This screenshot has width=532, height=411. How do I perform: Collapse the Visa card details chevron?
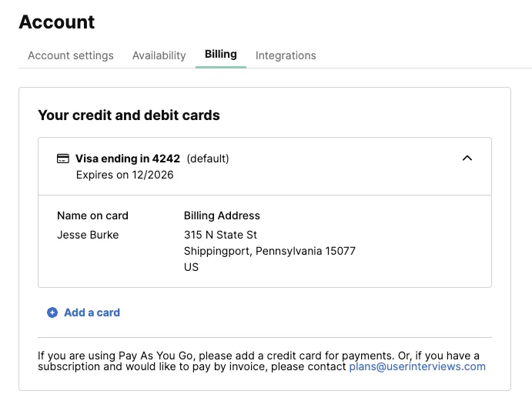pyautogui.click(x=467, y=158)
